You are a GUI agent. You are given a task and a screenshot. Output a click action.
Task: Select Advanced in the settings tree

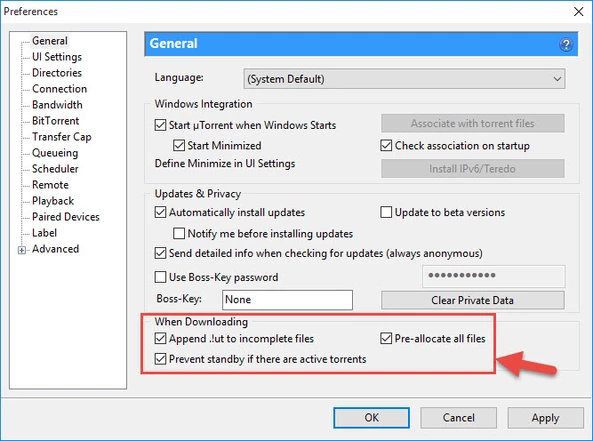[x=56, y=249]
